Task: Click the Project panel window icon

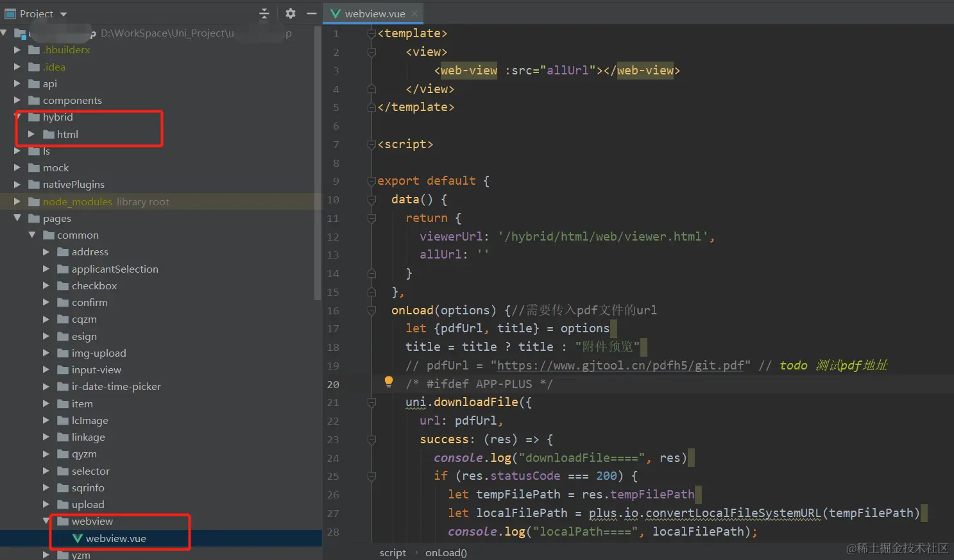Action: click(x=10, y=13)
